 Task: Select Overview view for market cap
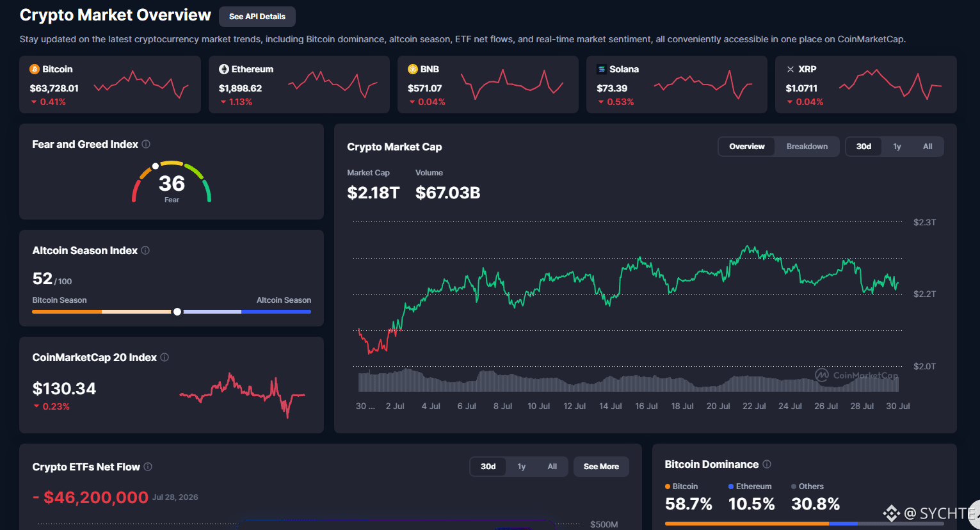click(747, 147)
